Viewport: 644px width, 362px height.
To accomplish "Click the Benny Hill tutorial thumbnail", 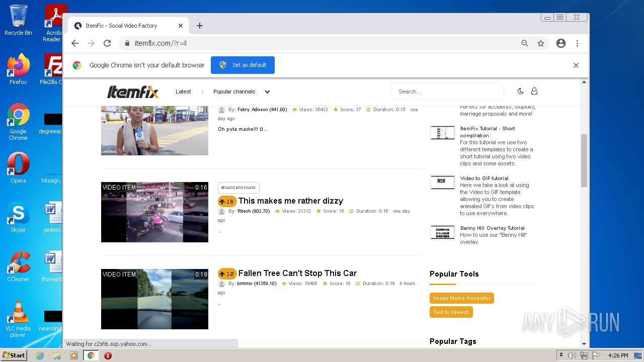I will pos(443,232).
